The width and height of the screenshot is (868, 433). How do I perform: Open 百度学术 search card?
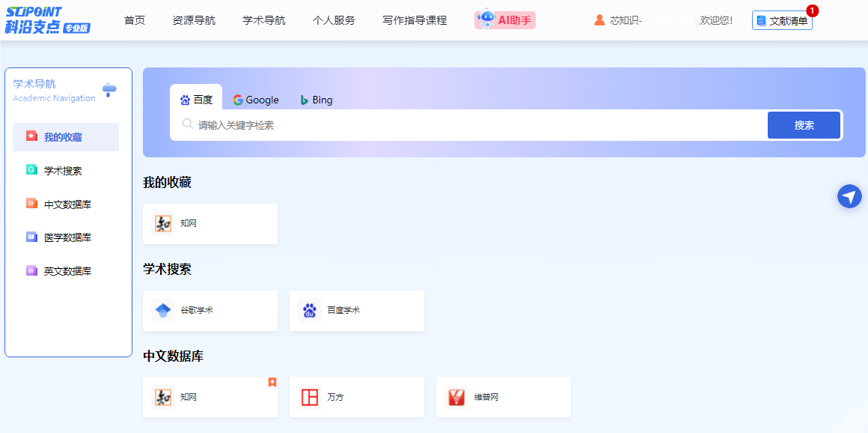(357, 311)
